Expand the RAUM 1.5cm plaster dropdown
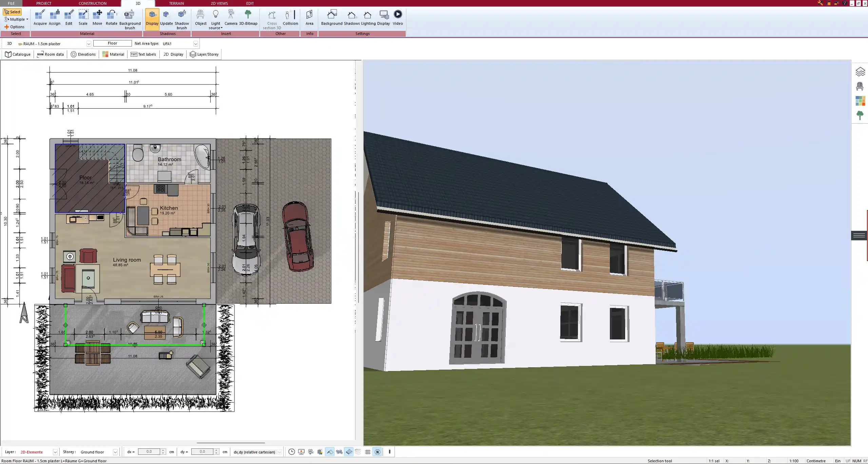The width and height of the screenshot is (868, 464). (x=89, y=44)
